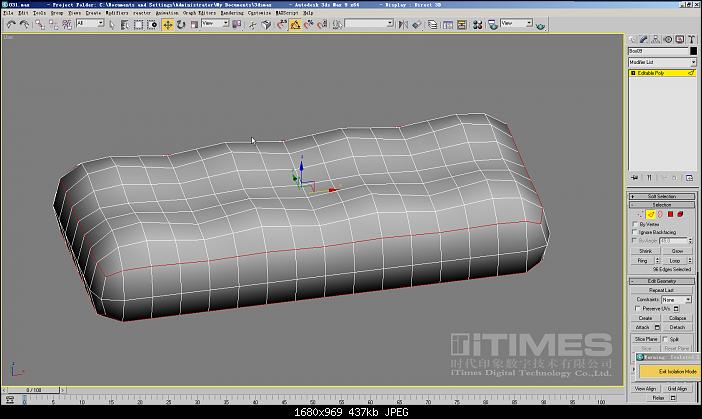Click the Rectangular Selection Region icon

(138, 25)
